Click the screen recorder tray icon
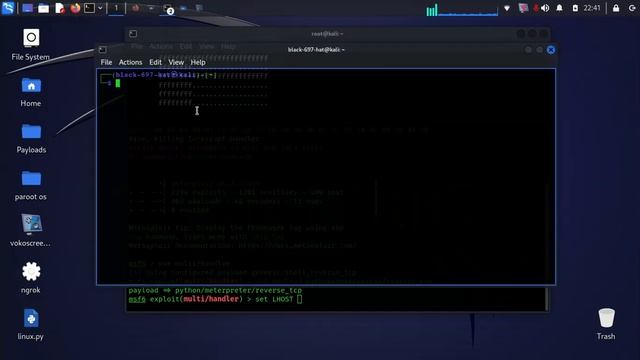 (x=523, y=8)
